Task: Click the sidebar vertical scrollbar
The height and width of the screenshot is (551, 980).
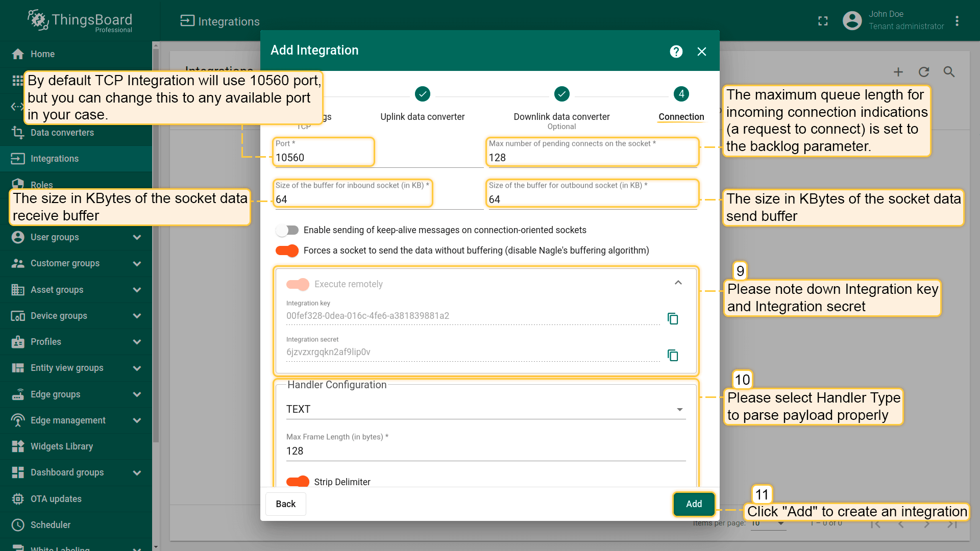Action: click(x=156, y=245)
